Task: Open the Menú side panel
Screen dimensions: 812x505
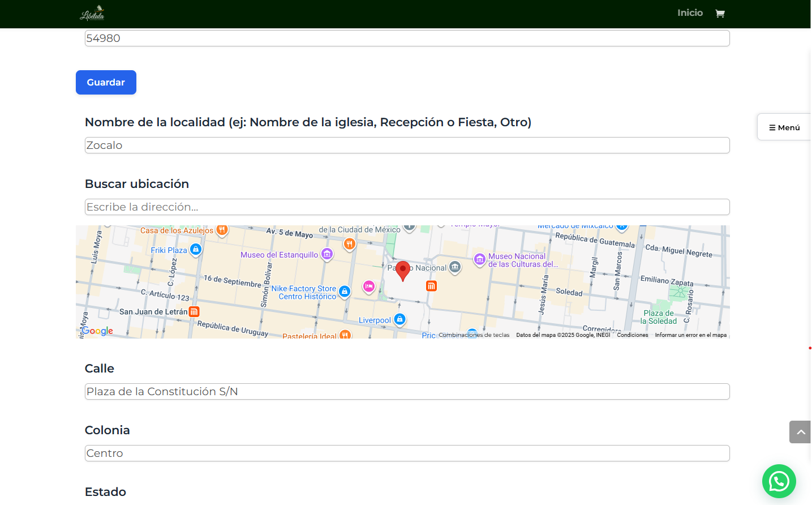Action: coord(784,127)
